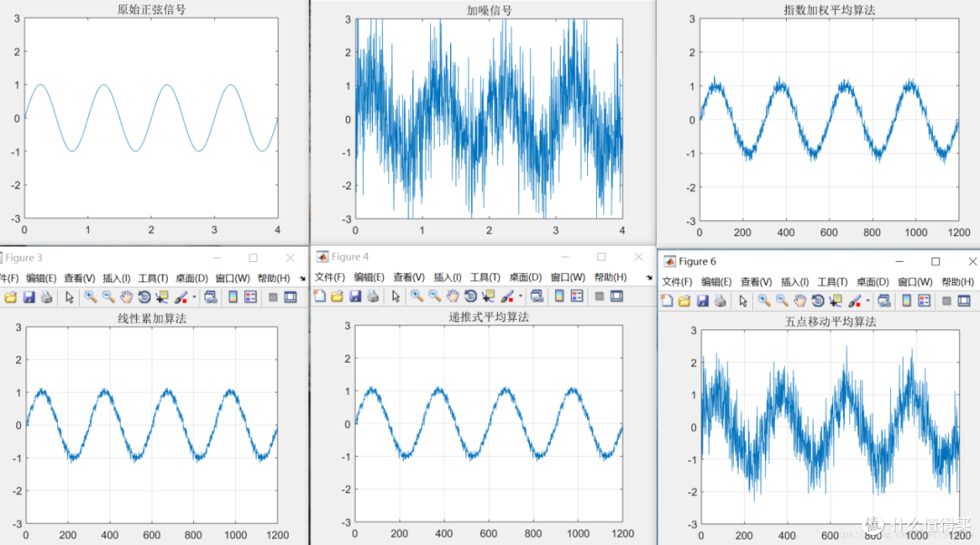Click Link Plot icon in Figure 3
The image size is (980, 545).
point(211,297)
